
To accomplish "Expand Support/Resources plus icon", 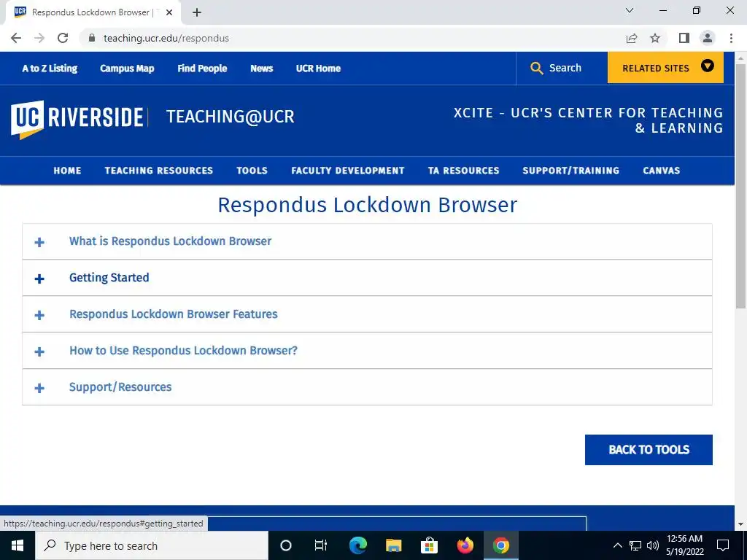I will point(39,388).
